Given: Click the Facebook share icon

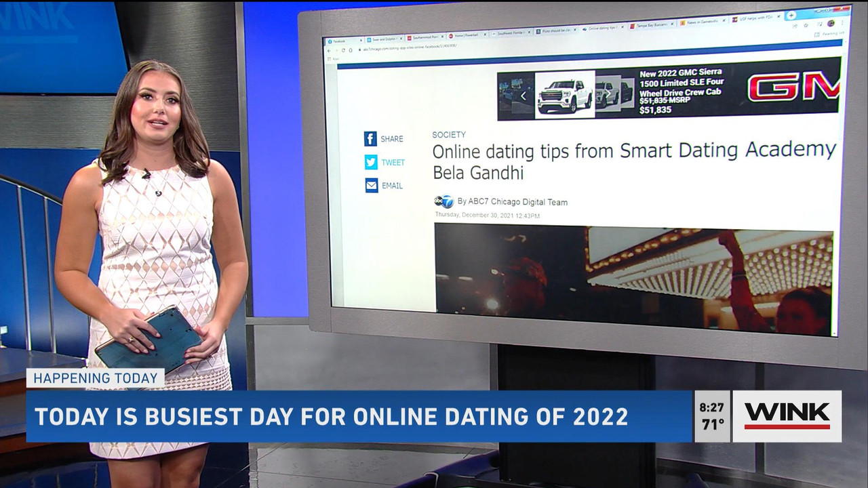Looking at the screenshot, I should [x=370, y=139].
